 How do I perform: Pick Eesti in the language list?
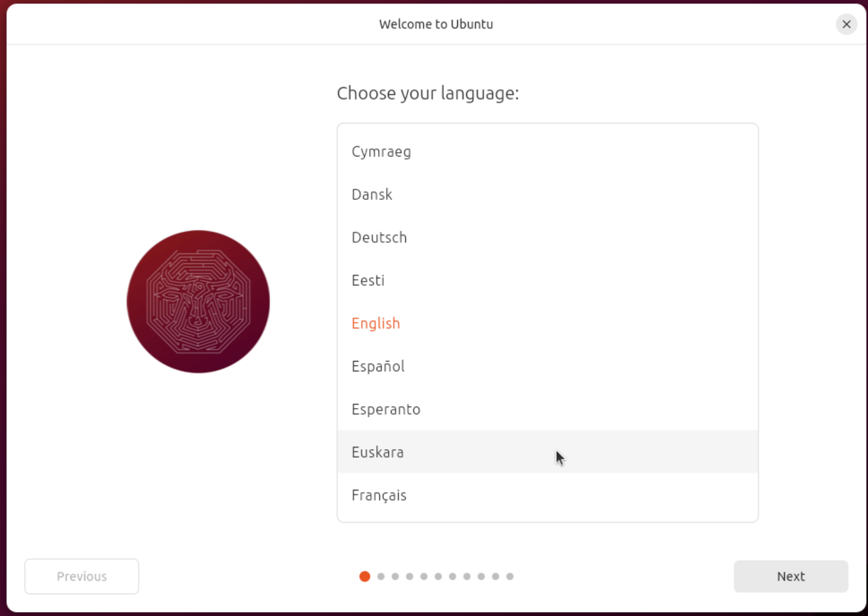[x=368, y=281]
